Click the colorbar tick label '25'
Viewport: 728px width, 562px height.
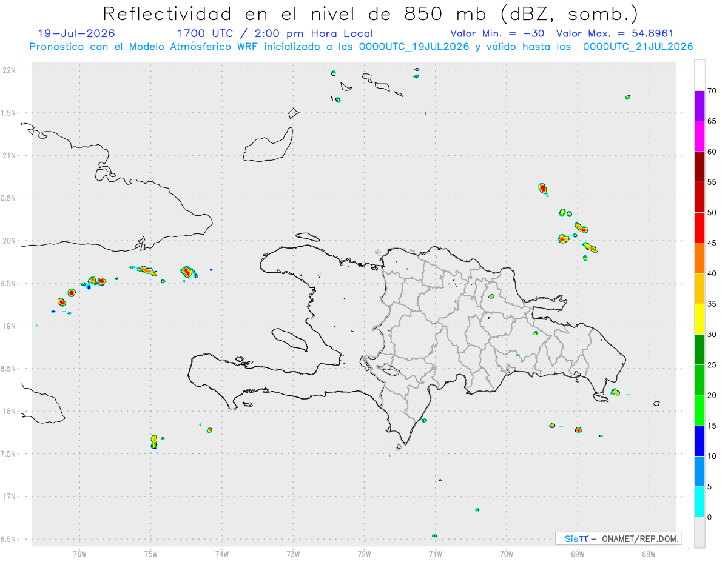tap(712, 365)
